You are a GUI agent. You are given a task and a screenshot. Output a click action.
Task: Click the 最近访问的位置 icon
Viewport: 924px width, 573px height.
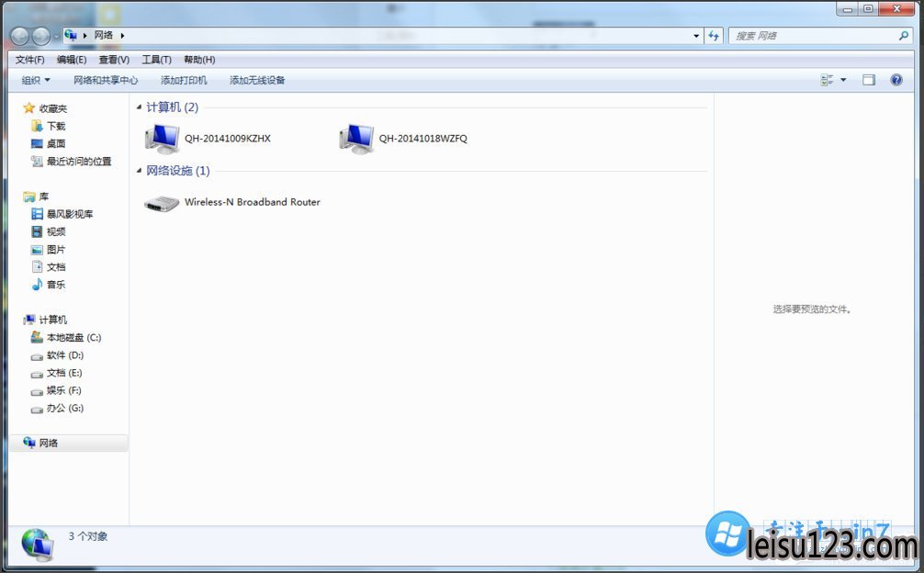[37, 161]
